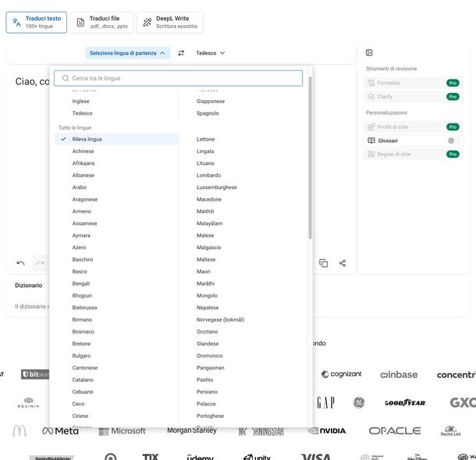Click the share translation icon

pyautogui.click(x=343, y=263)
